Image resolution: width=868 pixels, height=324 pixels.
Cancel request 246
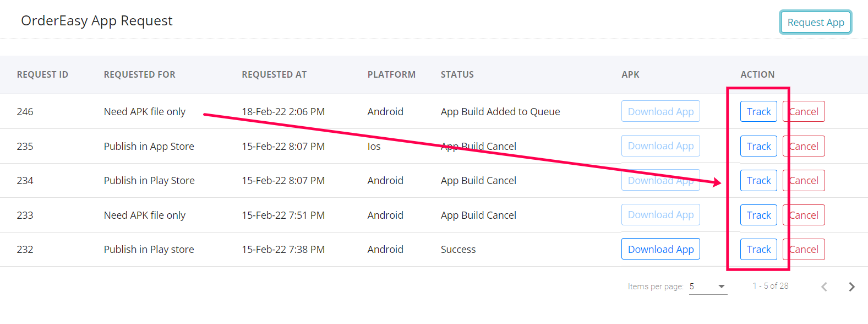pos(804,112)
